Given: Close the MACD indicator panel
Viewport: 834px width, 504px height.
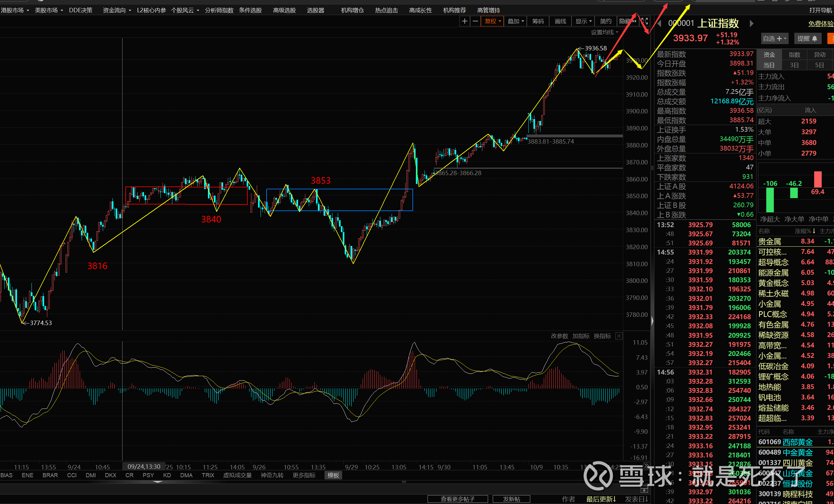Looking at the screenshot, I should tap(619, 336).
